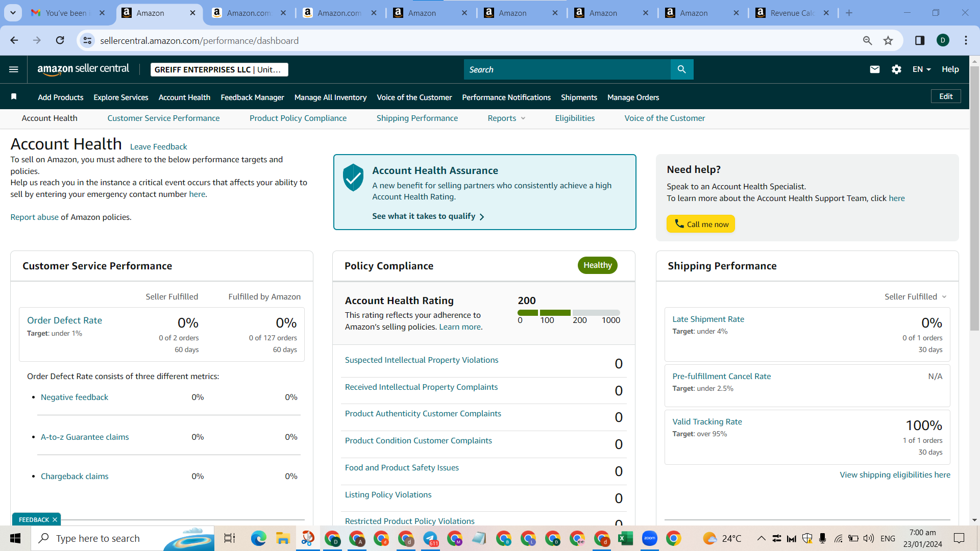Open Zoom from the taskbar

coord(649,538)
